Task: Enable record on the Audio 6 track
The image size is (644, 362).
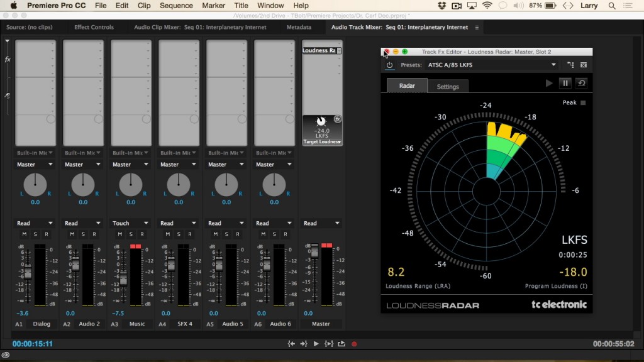Action: (x=286, y=234)
